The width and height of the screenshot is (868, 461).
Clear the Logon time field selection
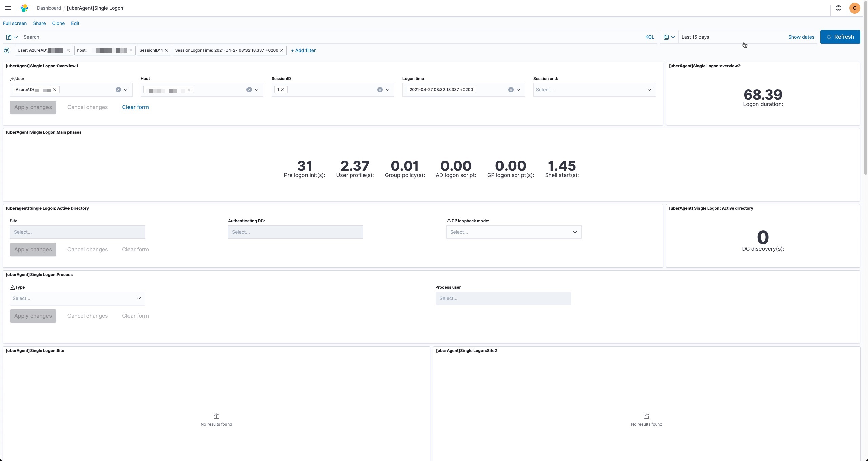[x=511, y=90]
